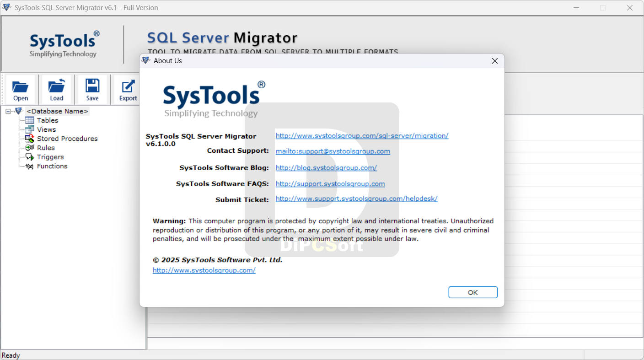
Task: Click the 'Contact Support:' label
Action: point(238,150)
